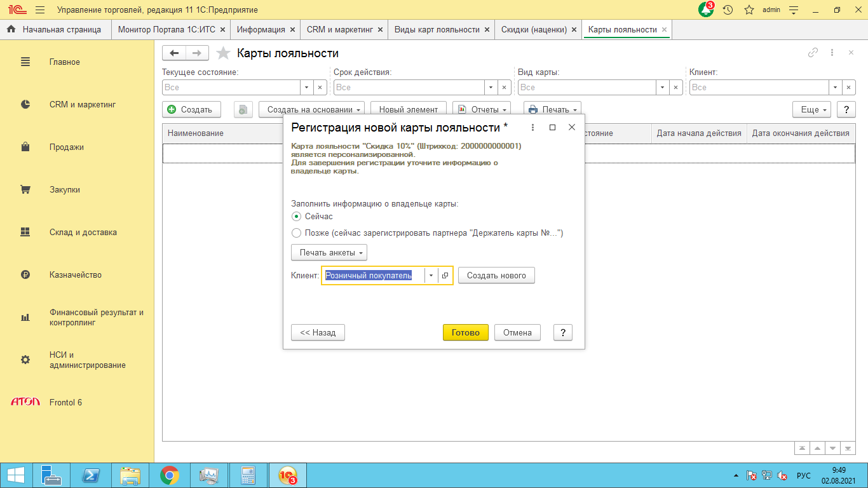
Task: Switch the РУС input language indicator
Action: tap(804, 475)
